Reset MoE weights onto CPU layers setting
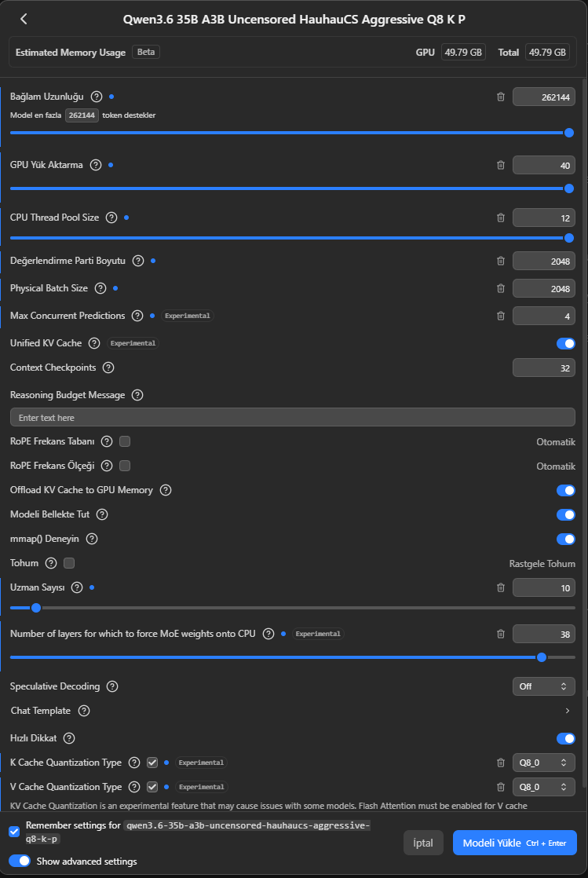Screen dimensions: 588x878 [x=501, y=634]
